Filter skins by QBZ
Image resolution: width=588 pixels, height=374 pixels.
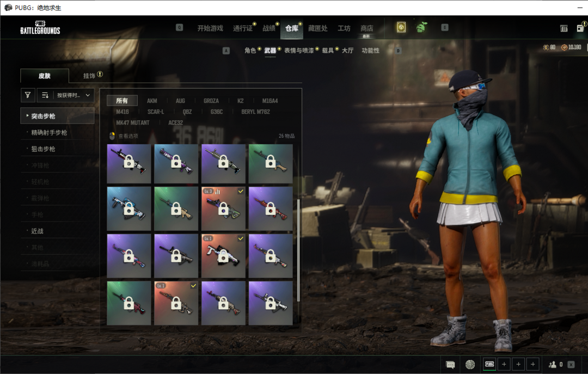point(187,112)
